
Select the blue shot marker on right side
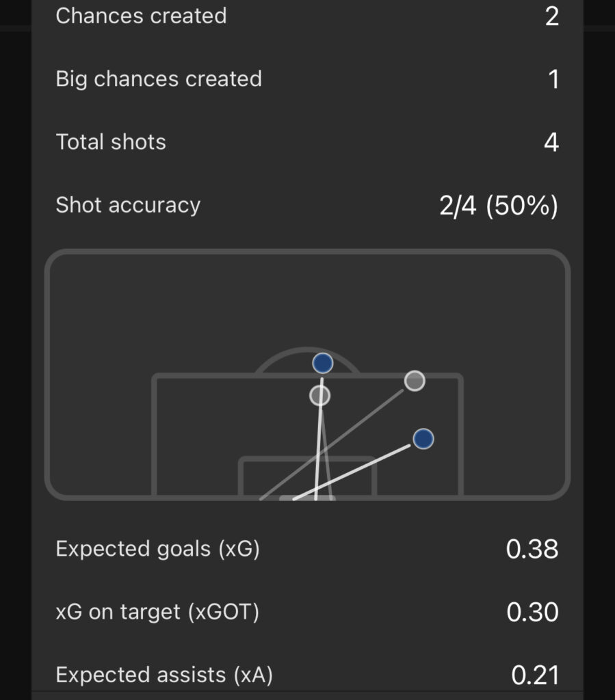click(x=423, y=439)
